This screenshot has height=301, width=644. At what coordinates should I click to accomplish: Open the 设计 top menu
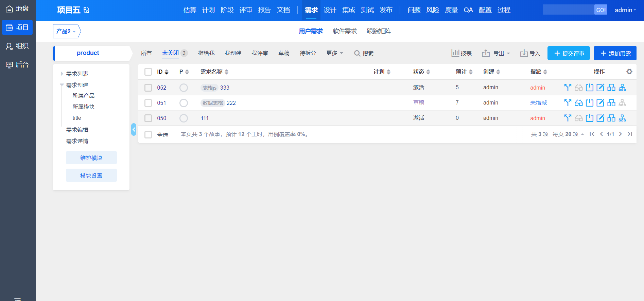click(x=330, y=10)
